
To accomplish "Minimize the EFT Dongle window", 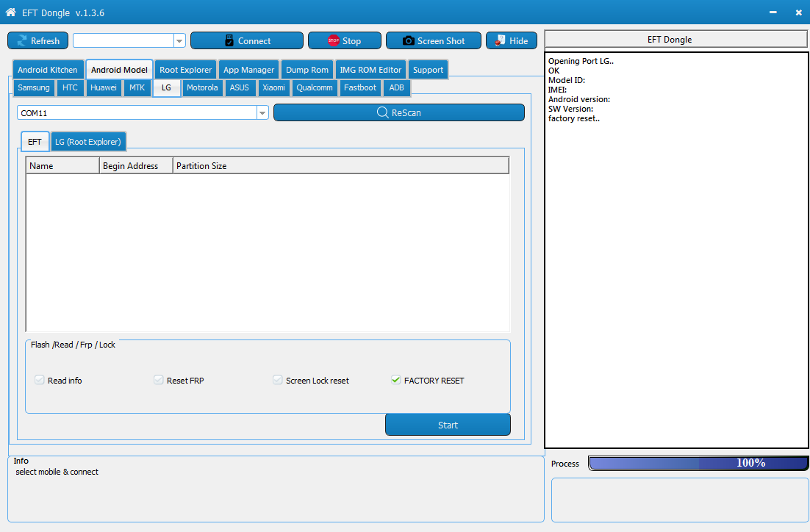I will pos(773,12).
